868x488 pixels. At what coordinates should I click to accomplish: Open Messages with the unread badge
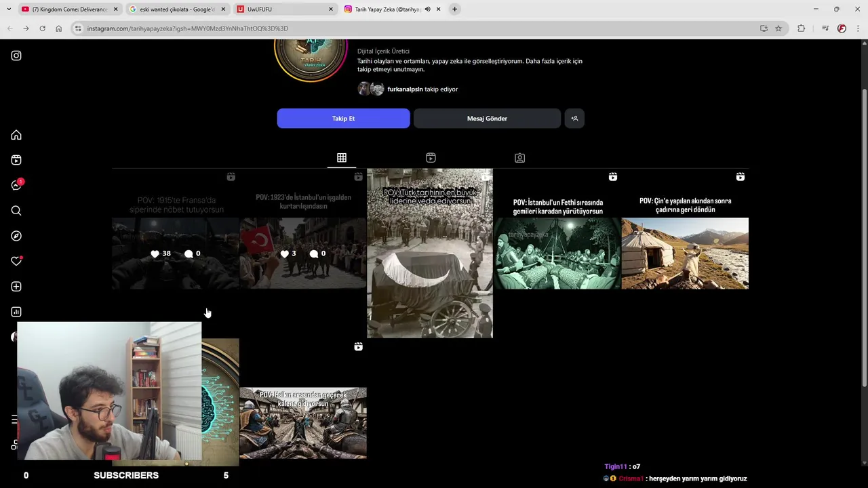tap(16, 185)
